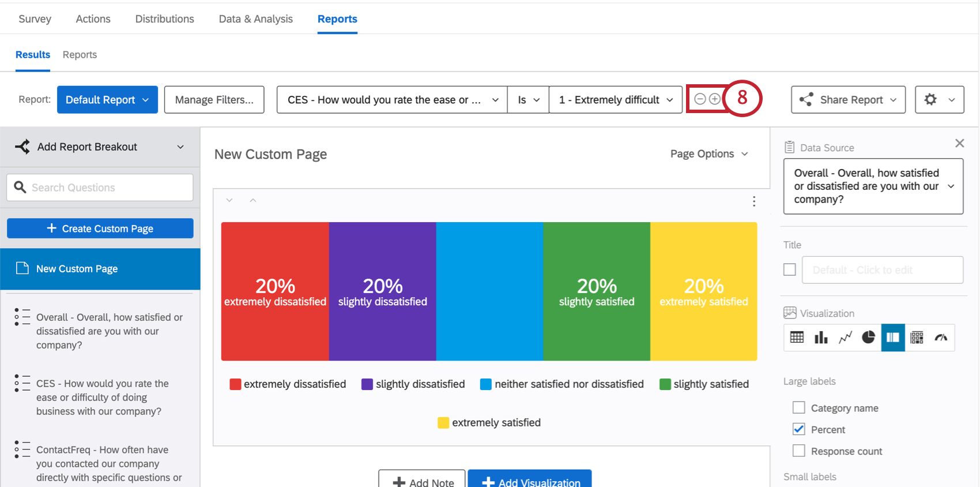Screen dimensions: 980x487
Task: Uncheck the Percent label checkbox
Action: (799, 429)
